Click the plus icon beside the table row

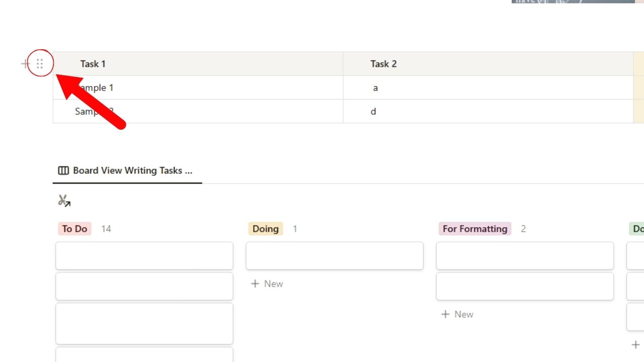[24, 64]
